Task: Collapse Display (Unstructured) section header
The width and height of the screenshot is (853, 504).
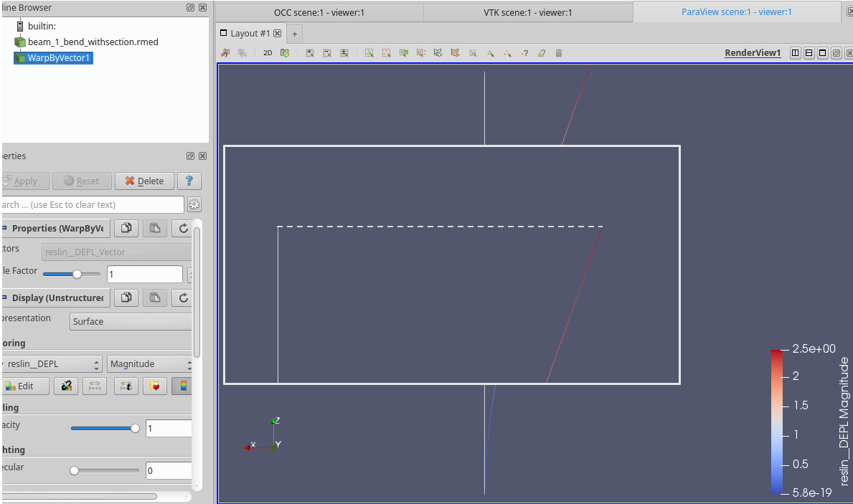Action: click(x=56, y=298)
